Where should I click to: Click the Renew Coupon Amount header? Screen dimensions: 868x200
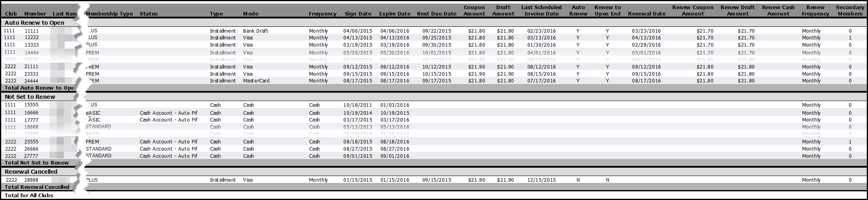click(x=693, y=10)
